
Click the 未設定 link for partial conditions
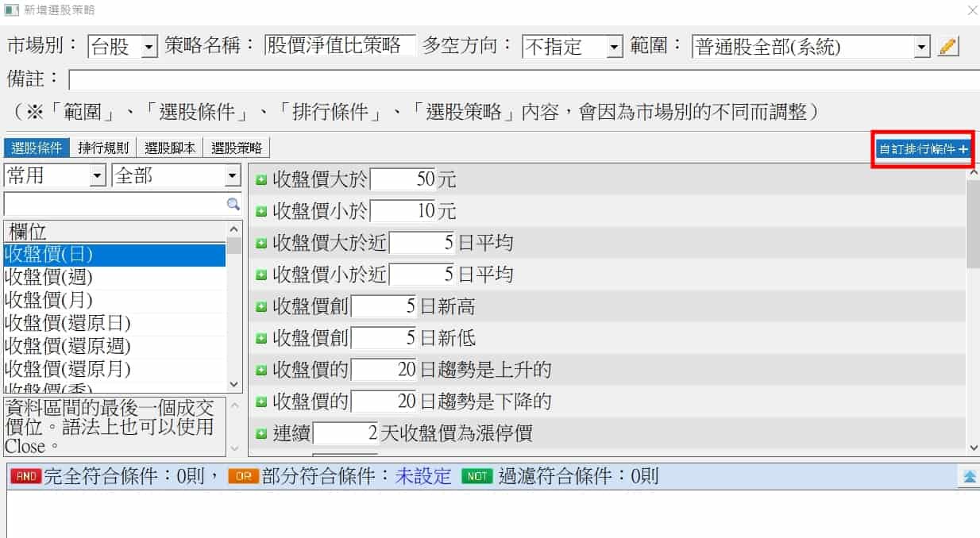click(x=423, y=476)
